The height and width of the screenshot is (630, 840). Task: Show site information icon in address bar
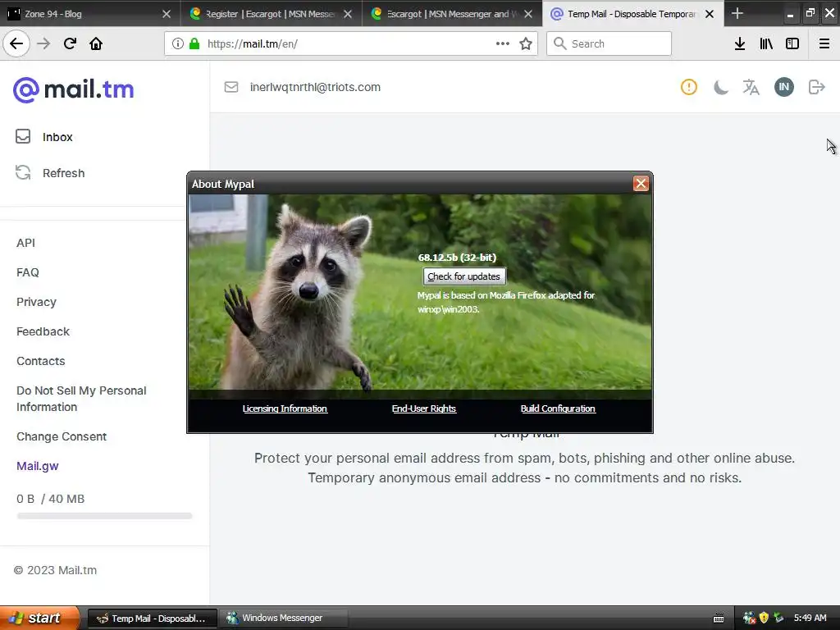coord(177,43)
